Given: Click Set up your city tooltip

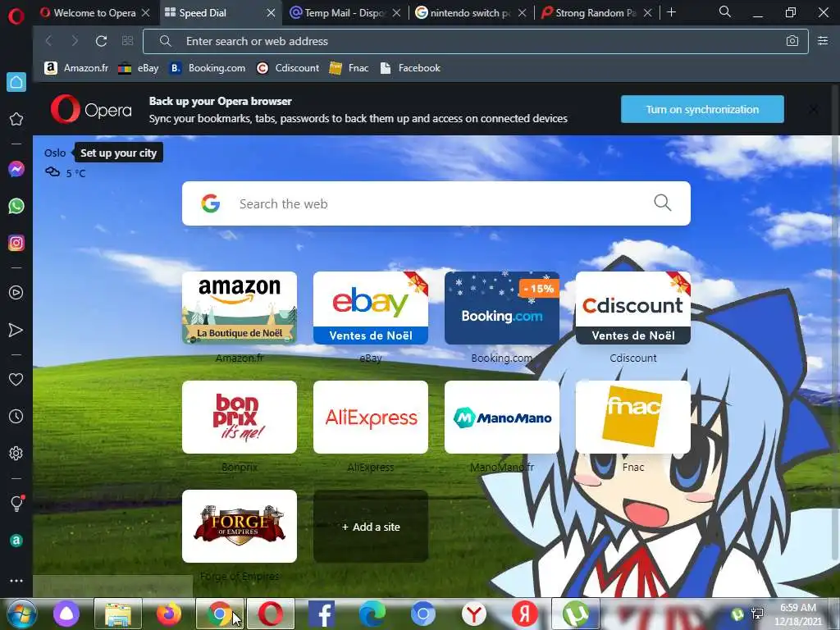Looking at the screenshot, I should [x=118, y=153].
